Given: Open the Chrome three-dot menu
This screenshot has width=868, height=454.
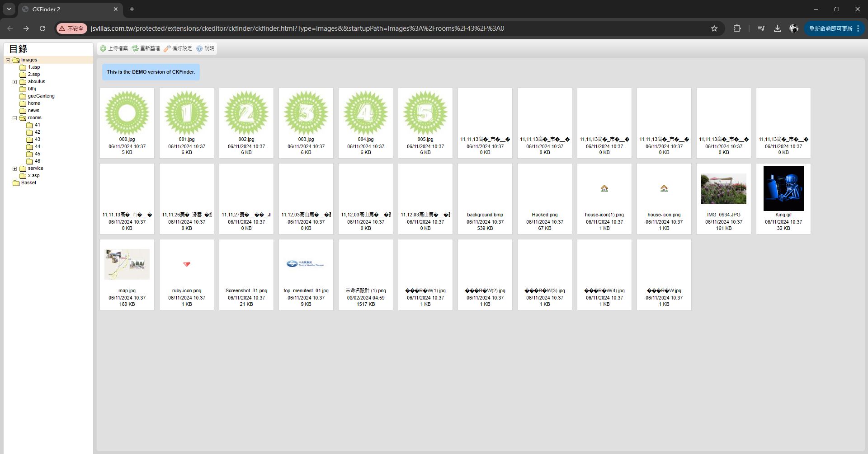Looking at the screenshot, I should [858, 28].
